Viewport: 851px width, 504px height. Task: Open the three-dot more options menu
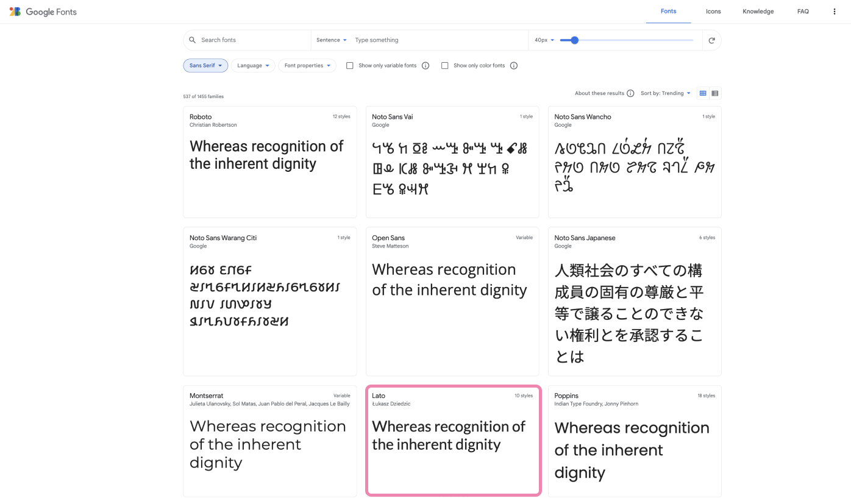click(835, 12)
